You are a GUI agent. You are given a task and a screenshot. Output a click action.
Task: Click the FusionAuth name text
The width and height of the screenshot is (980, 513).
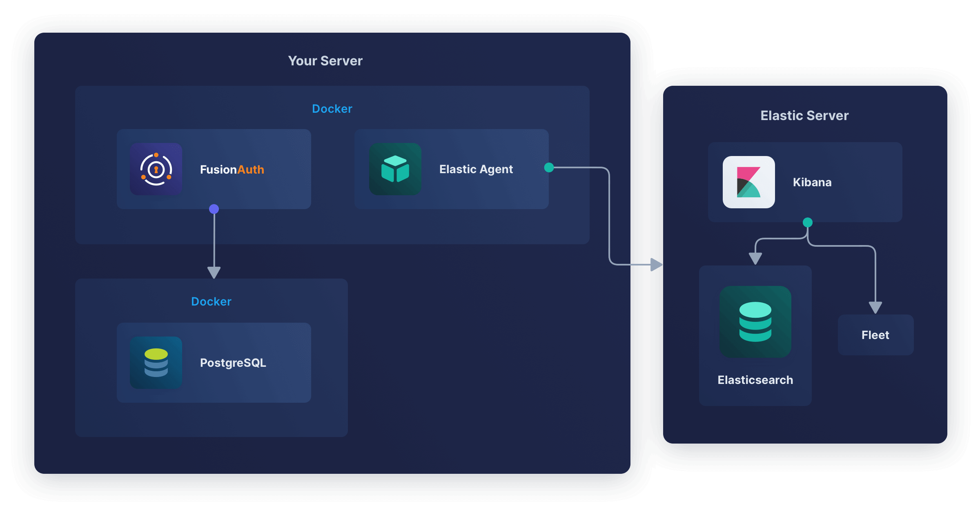coord(232,170)
